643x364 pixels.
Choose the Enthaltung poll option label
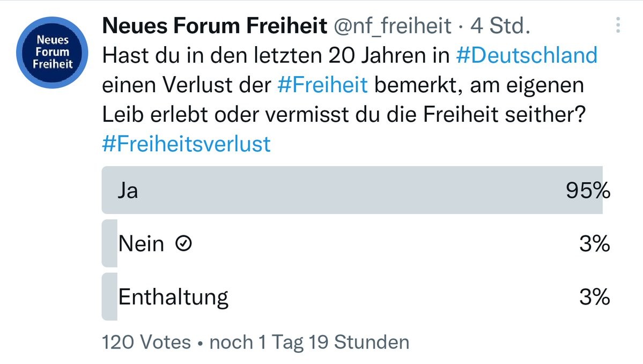coord(173,296)
